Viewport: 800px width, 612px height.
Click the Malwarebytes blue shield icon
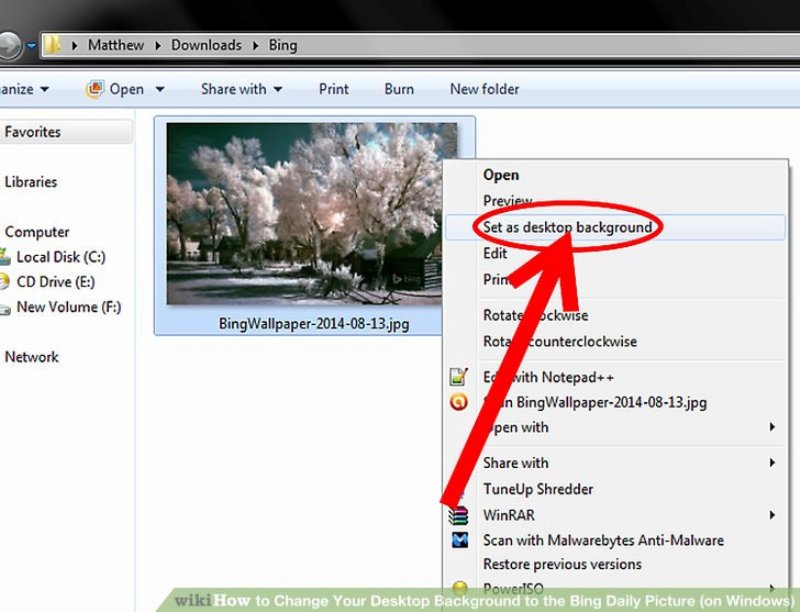(x=458, y=540)
